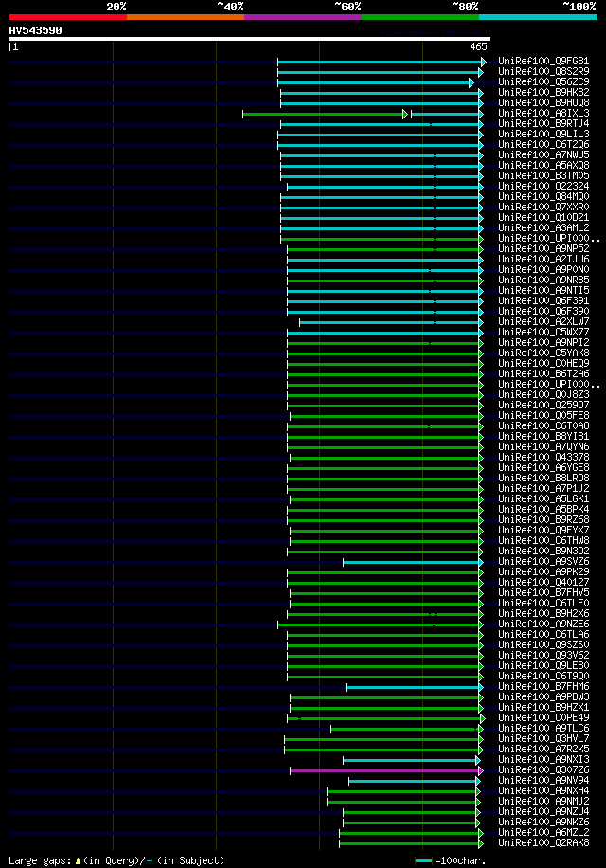
Task: Select the UniRef100_Q40127 label
Action: coord(544,583)
